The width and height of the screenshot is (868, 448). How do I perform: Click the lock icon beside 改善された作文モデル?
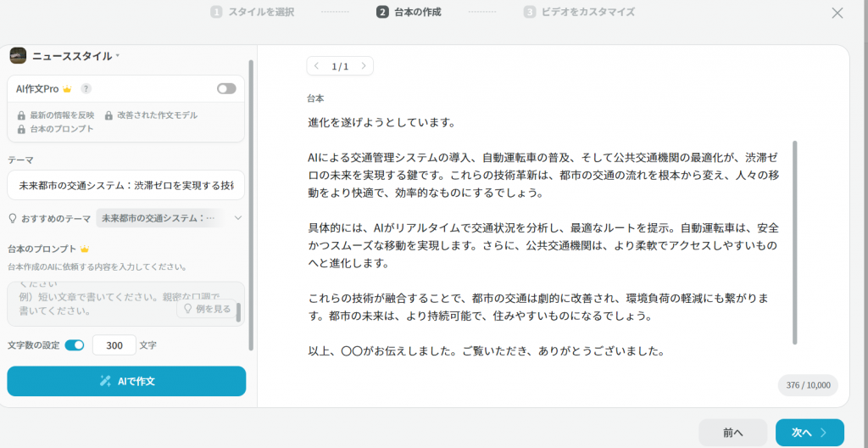click(x=108, y=115)
